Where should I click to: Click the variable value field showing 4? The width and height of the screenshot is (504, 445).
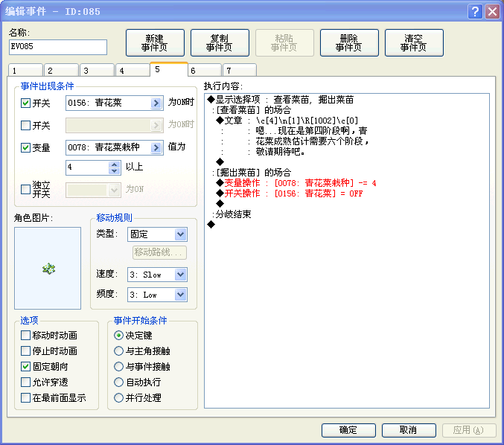click(87, 167)
